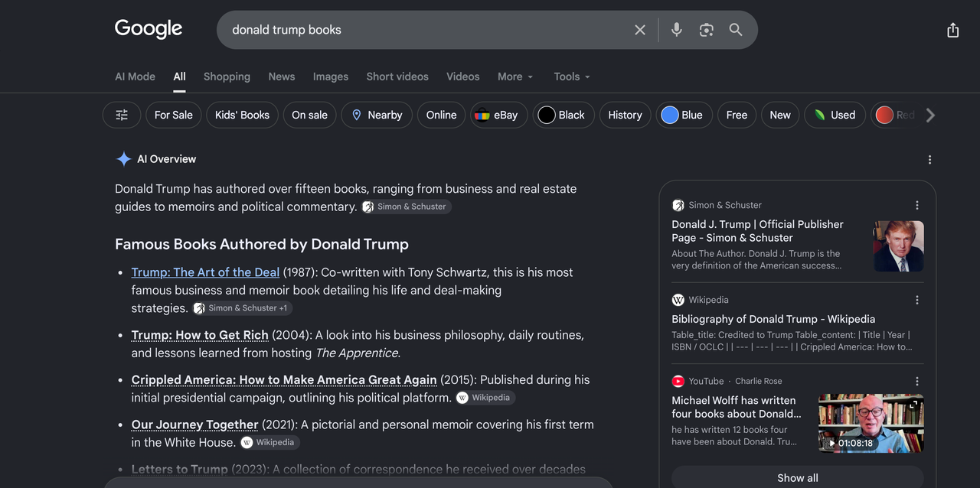Expand the More dropdown
This screenshot has width=980, height=488.
(x=515, y=76)
